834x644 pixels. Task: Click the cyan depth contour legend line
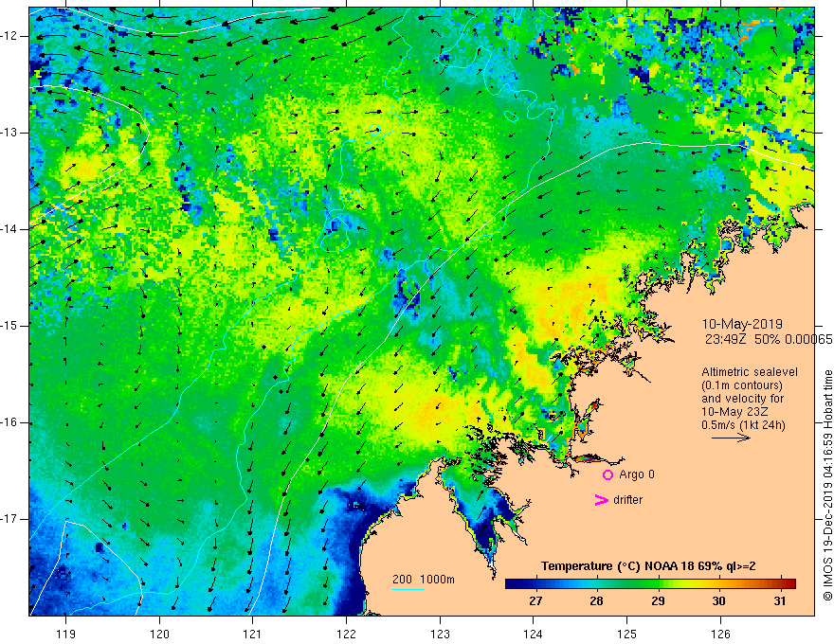click(408, 589)
